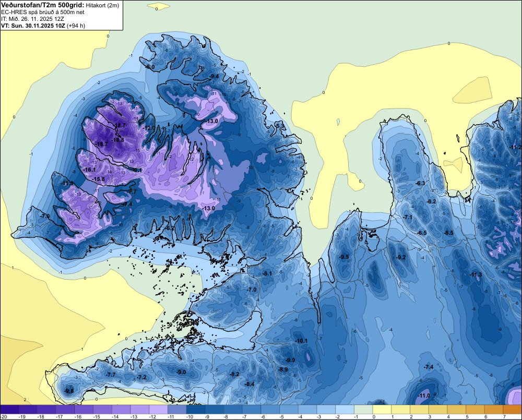
Task: Select the 'EC-HRES spá brúuð á 500m net' line
Action: (x=43, y=12)
